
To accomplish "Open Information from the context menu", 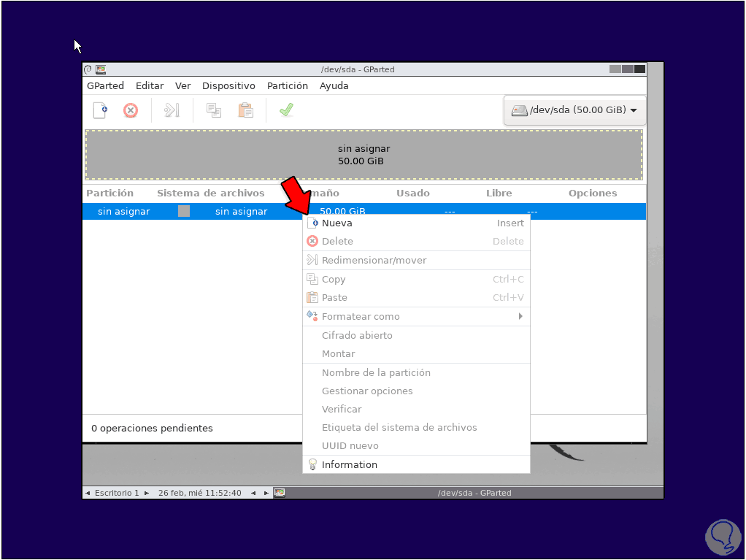I will point(416,464).
